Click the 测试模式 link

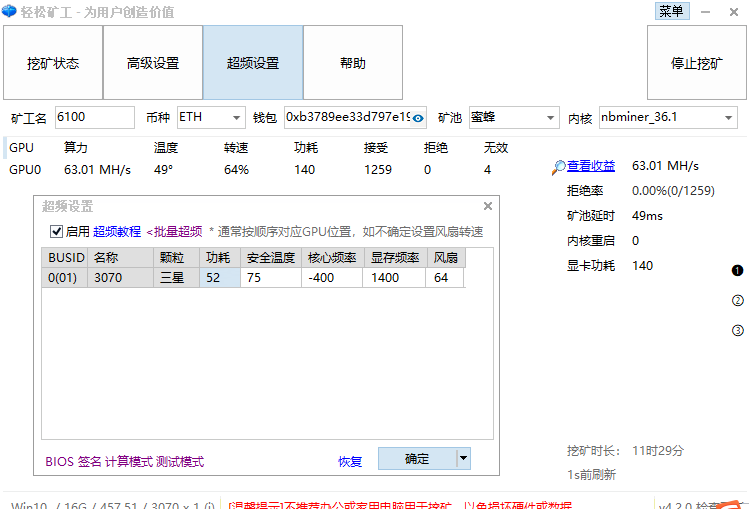180,461
